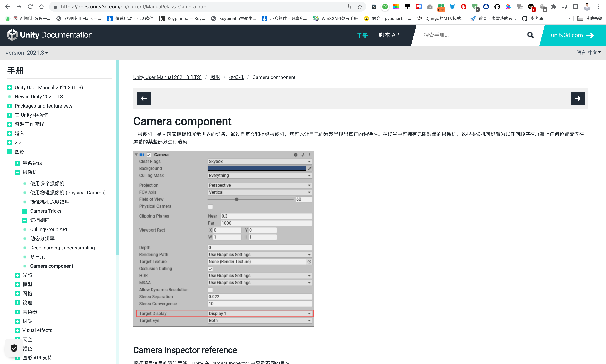Image resolution: width=606 pixels, height=364 pixels.
Task: Expand the 2D tree node
Action: coord(9,143)
